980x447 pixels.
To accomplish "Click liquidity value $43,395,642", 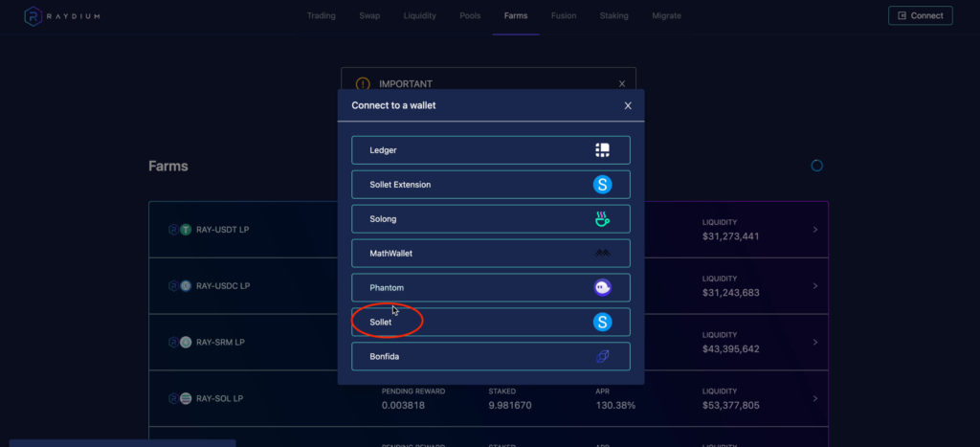I will point(730,348).
